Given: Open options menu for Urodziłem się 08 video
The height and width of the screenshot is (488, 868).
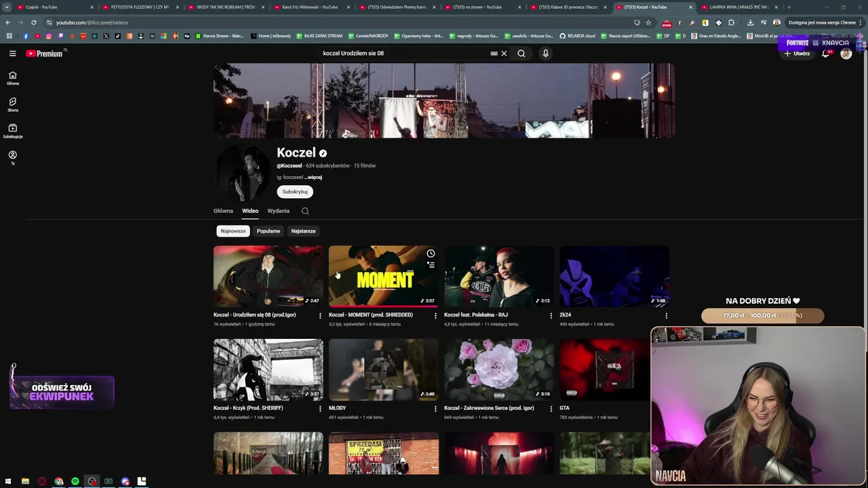Looking at the screenshot, I should tap(320, 316).
